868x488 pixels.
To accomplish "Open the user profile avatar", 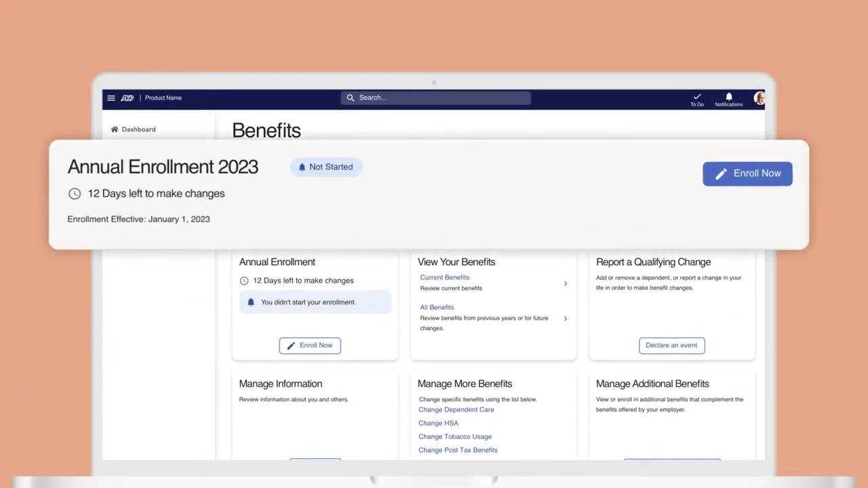I will click(759, 98).
